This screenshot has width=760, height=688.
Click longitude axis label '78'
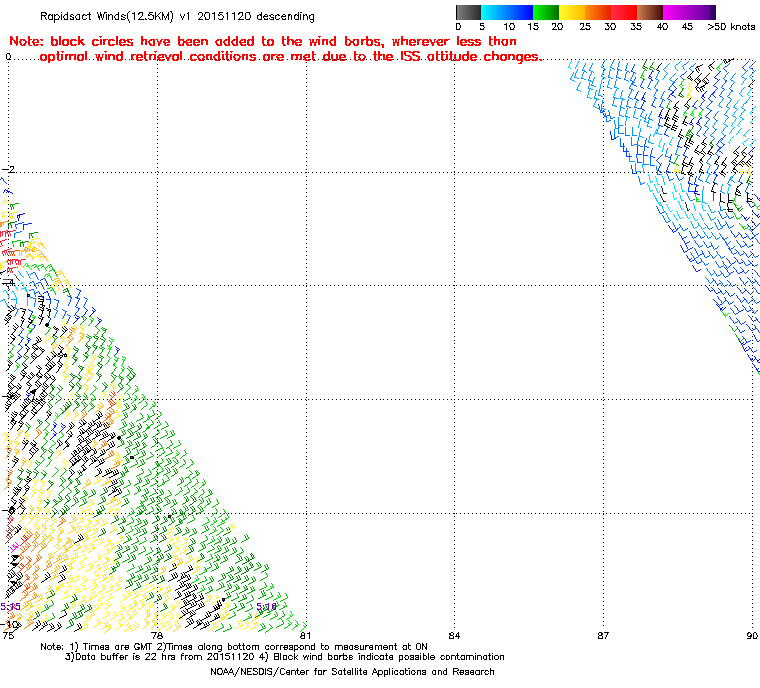157,636
